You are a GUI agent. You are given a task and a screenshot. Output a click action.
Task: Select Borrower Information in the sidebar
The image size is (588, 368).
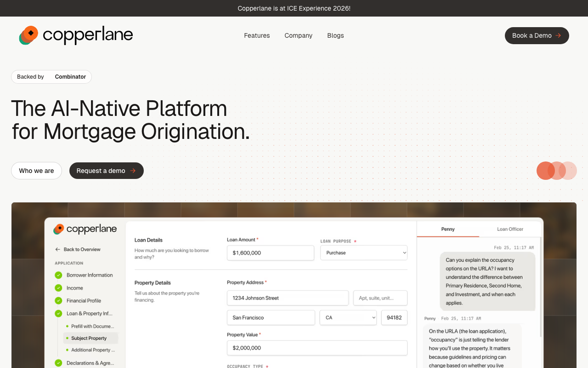[x=90, y=275]
